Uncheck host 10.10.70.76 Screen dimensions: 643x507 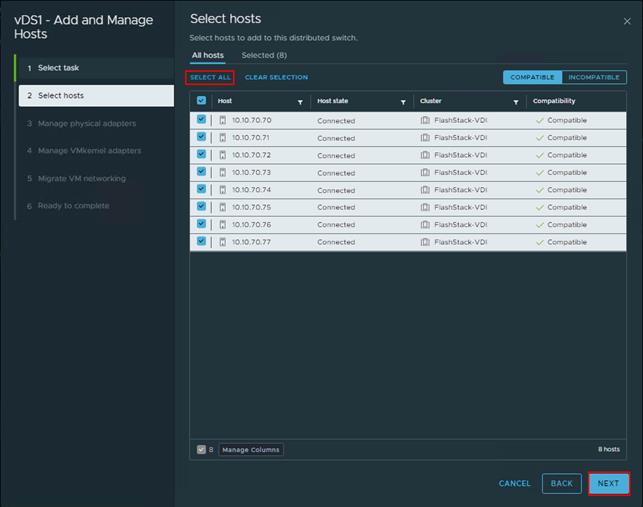tap(201, 224)
